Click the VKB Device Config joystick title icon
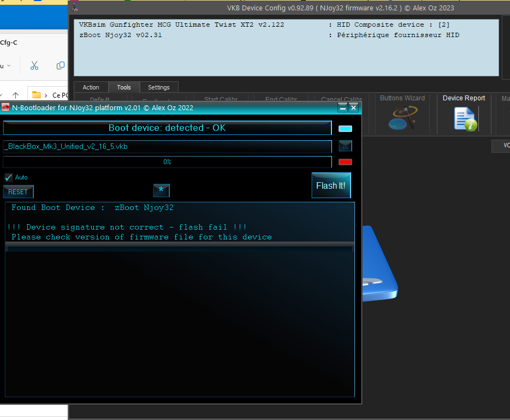Image resolution: width=510 pixels, height=420 pixels. click(74, 8)
